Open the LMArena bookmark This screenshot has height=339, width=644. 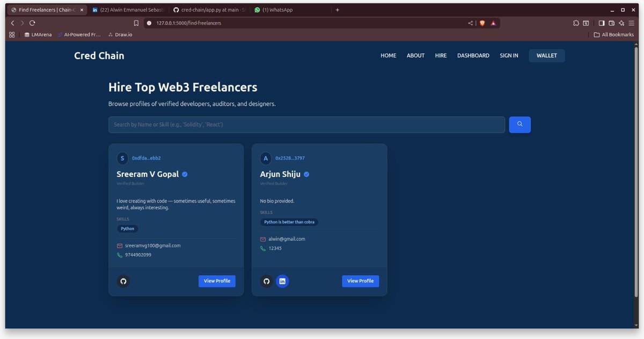[x=38, y=34]
